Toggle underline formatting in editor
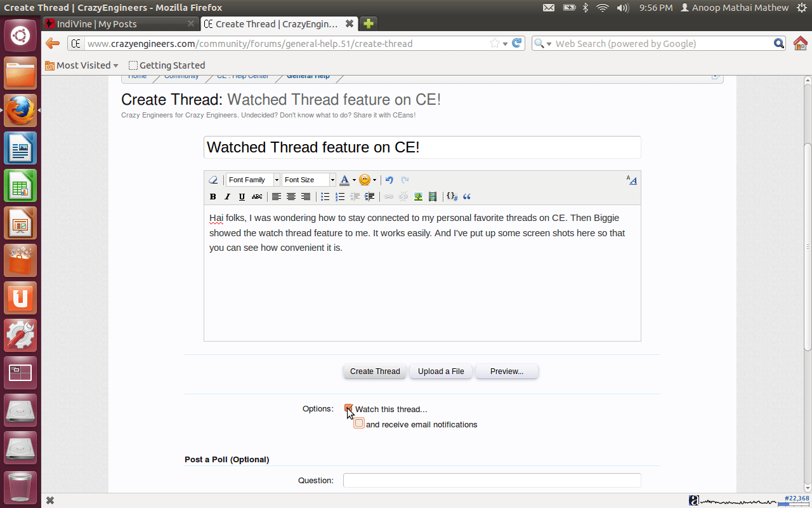Screen dimensions: 812x508 coord(242,197)
